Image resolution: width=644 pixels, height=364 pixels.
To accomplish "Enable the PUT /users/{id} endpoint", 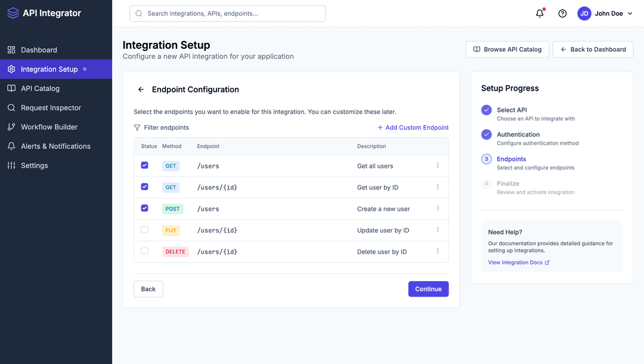I will [x=144, y=230].
